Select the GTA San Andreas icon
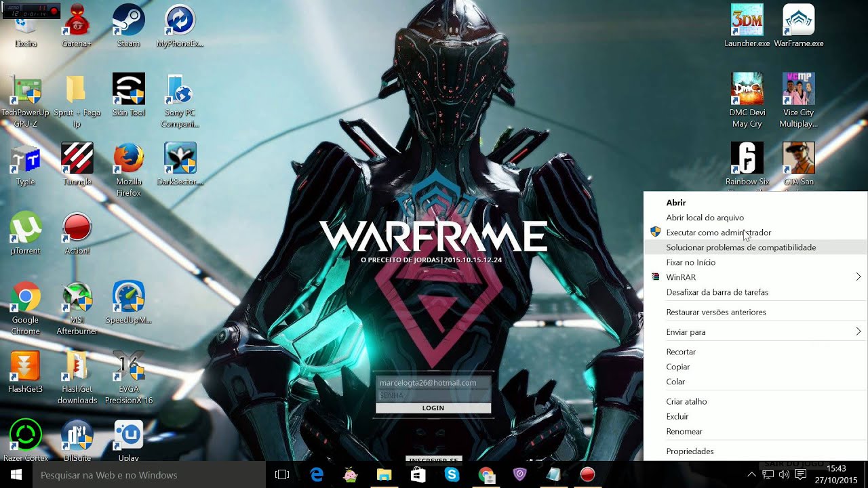Screen dimensions: 868x488 tap(799, 165)
